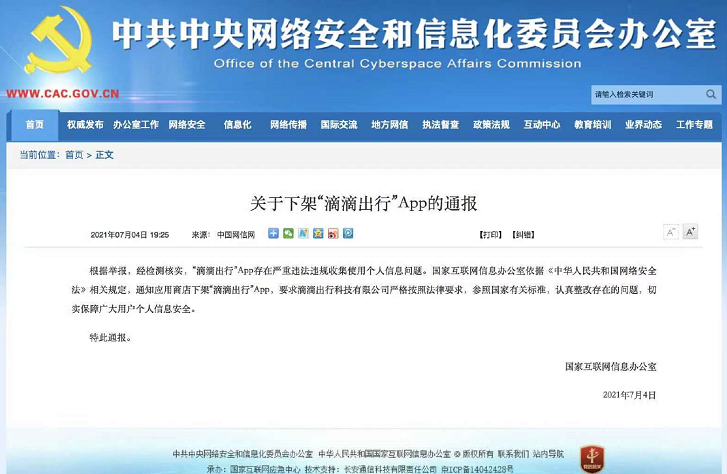The image size is (727, 474).
Task: Click the English header Office of the Central Cyberspace Affairs Commission
Action: pyautogui.click(x=397, y=64)
